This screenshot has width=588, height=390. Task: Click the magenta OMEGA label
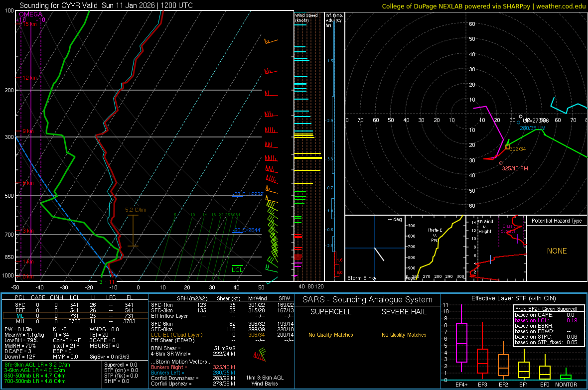coord(30,14)
